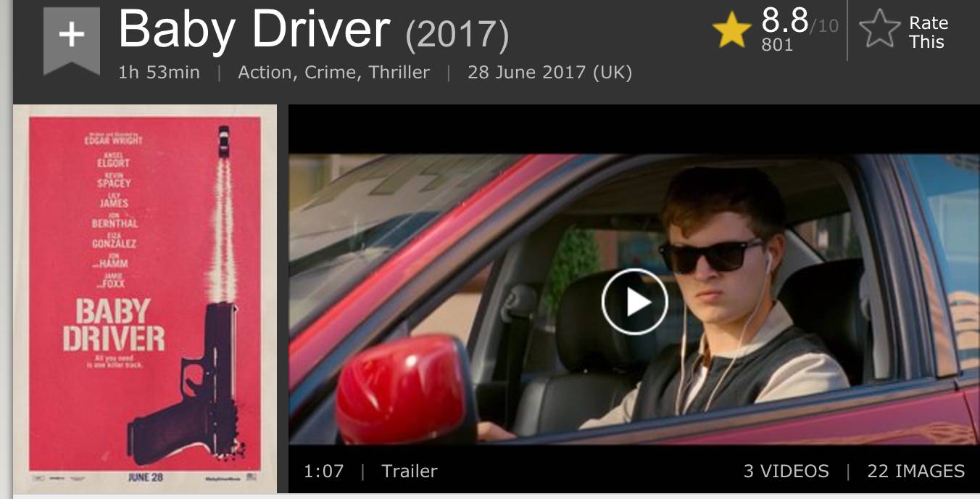Select the Action genre link
The width and height of the screenshot is (980, 499).
(264, 73)
